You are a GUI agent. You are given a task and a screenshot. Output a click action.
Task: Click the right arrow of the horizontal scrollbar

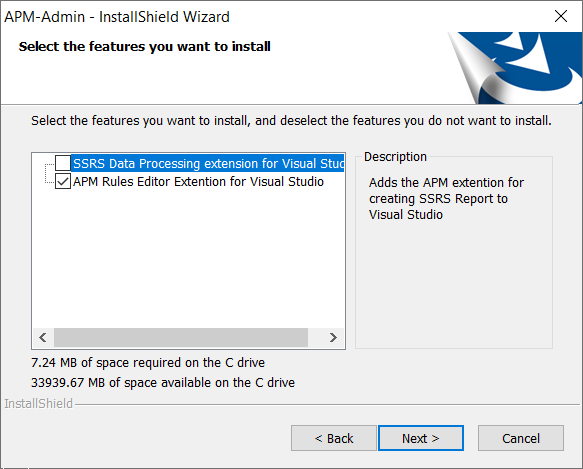pos(334,337)
